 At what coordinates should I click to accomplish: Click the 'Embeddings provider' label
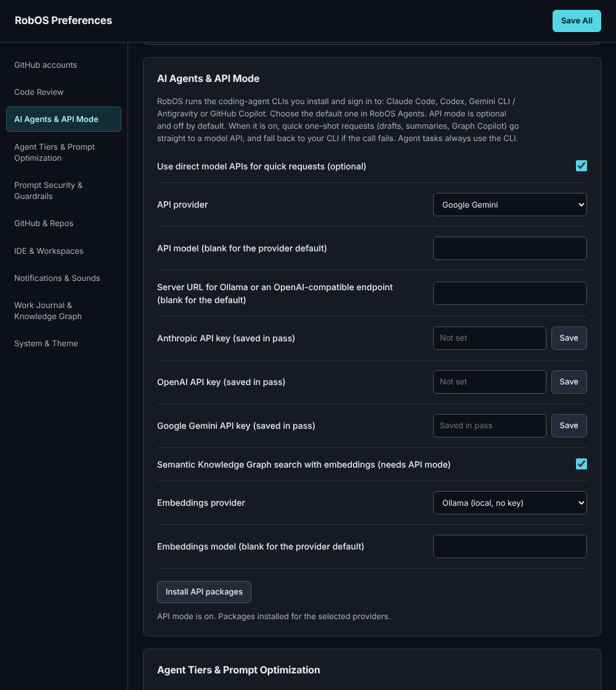pos(201,503)
